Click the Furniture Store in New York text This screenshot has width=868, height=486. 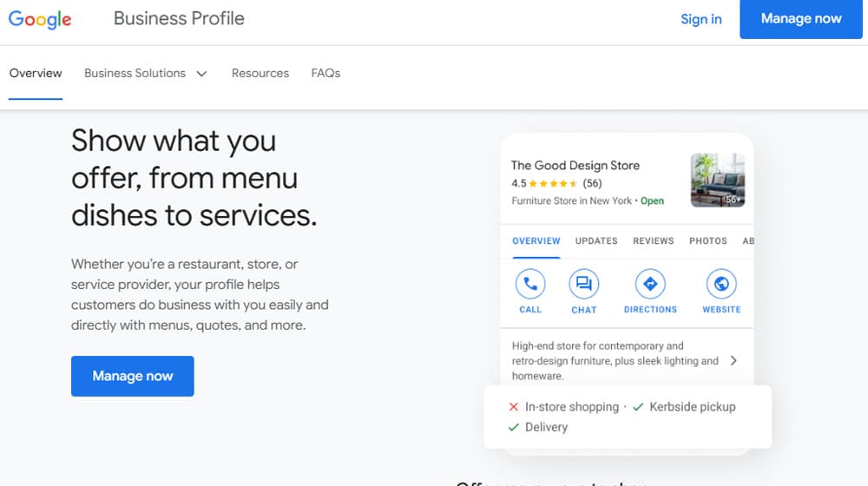571,201
